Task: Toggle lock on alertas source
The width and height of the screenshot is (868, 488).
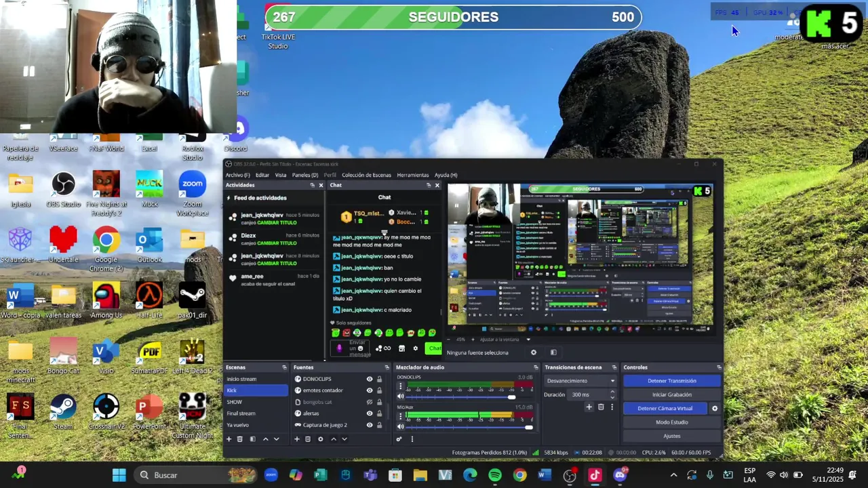Action: pos(380,413)
